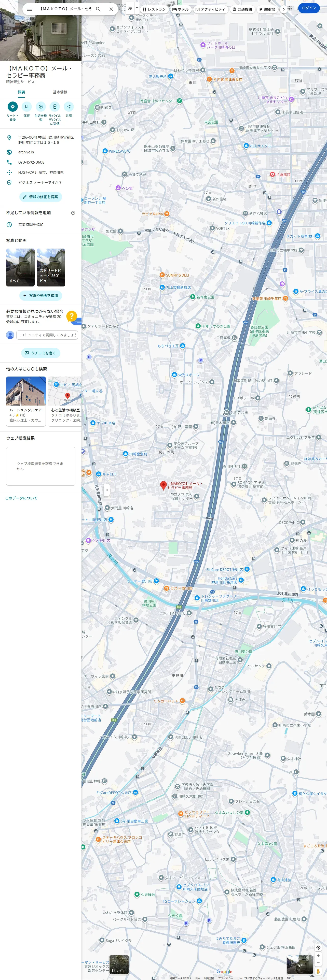Viewport: 327px width, 980px height.
Task: Open the Street View preview thumbnail
Action: pyautogui.click(x=299, y=964)
